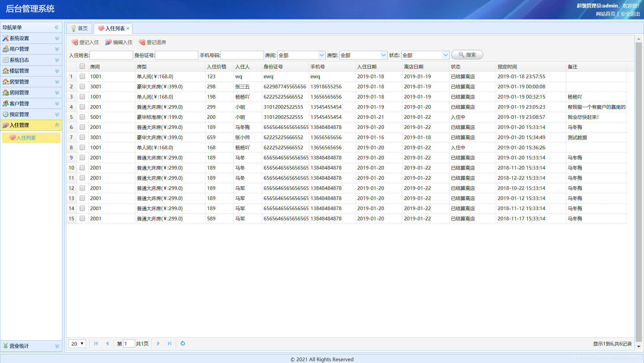Viewport: 644px width, 363px height.
Task: Check row 12 booked 2018-10-22
Action: 82,188
